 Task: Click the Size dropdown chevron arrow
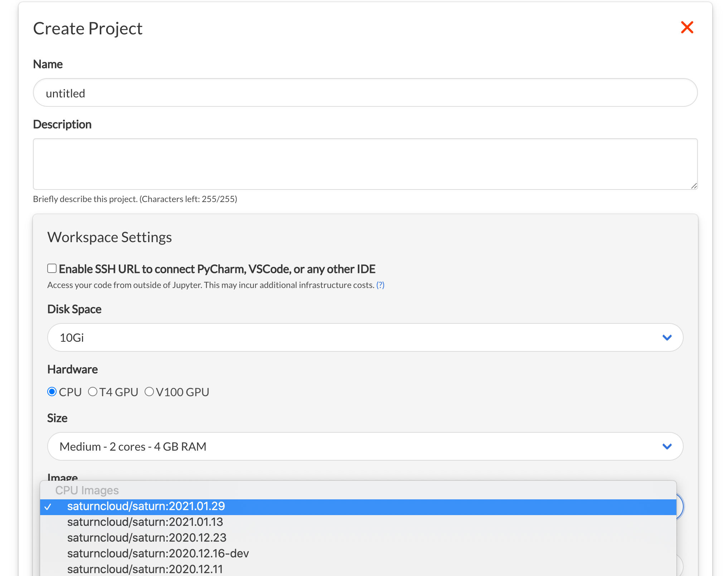(667, 446)
